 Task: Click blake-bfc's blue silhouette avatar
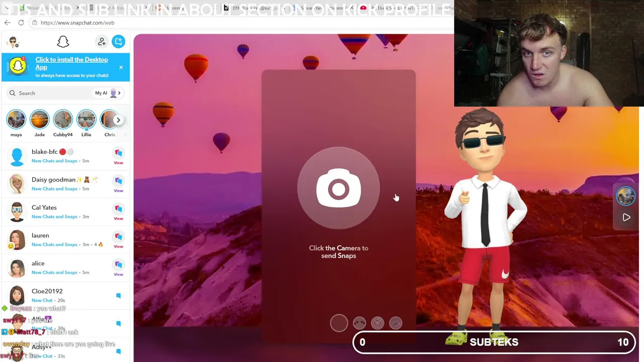coord(17,156)
